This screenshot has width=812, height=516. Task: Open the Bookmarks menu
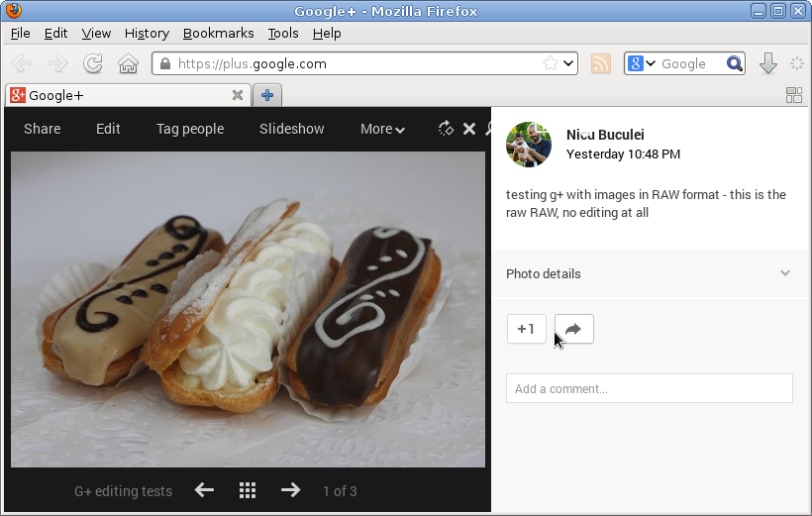pos(218,33)
